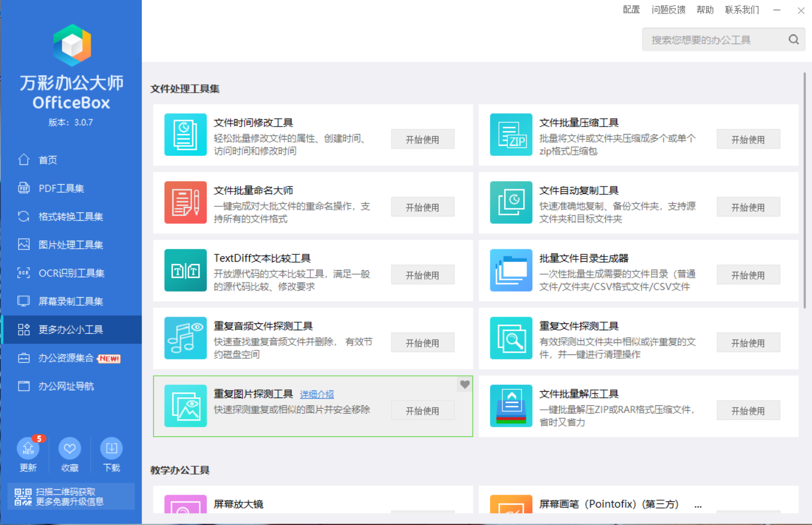Start 文件自动复制工具 with 开始使用
This screenshot has height=525, width=812.
pos(748,207)
